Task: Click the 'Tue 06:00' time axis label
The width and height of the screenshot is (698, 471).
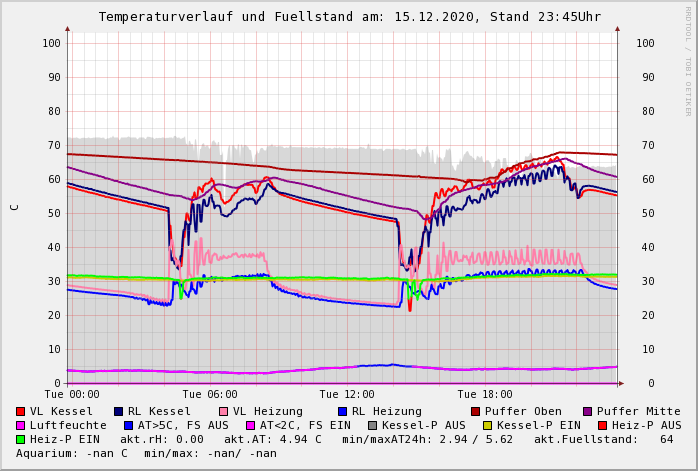Action: [x=210, y=394]
